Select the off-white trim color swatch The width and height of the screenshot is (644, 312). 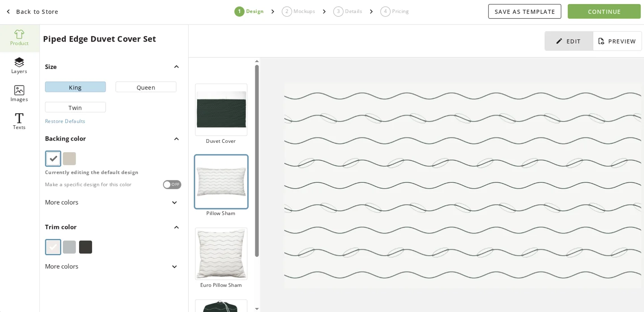pyautogui.click(x=53, y=247)
